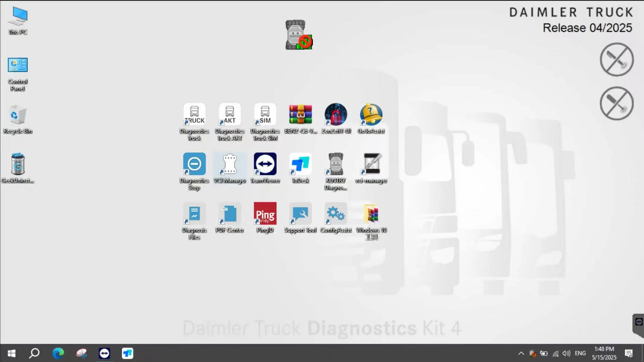Launch PDF Center shortcut
644x362 pixels.
tap(229, 218)
